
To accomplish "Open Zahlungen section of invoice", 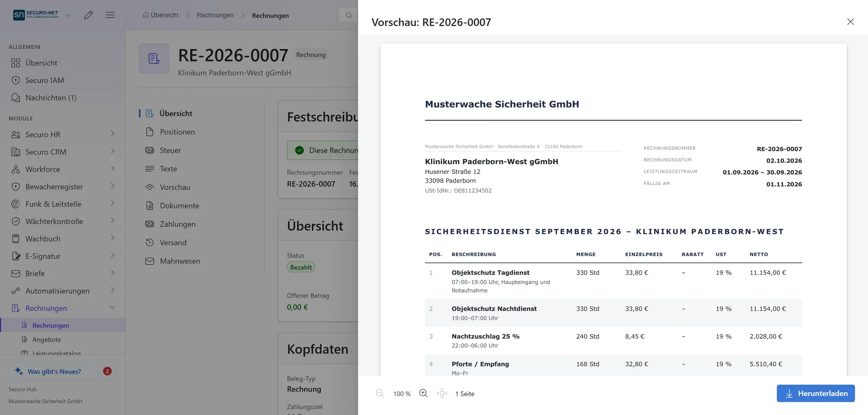I will [x=178, y=224].
